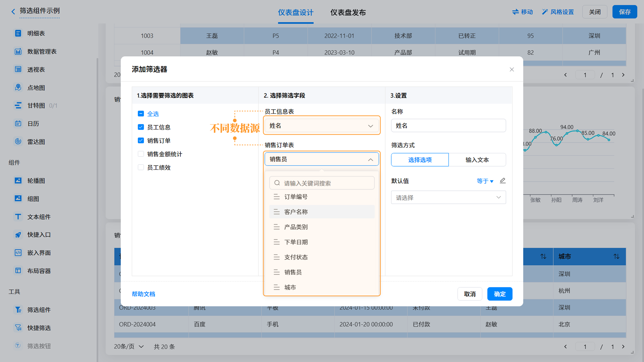Close the 添加筛选器 dialog
The height and width of the screenshot is (362, 644).
coord(512,69)
